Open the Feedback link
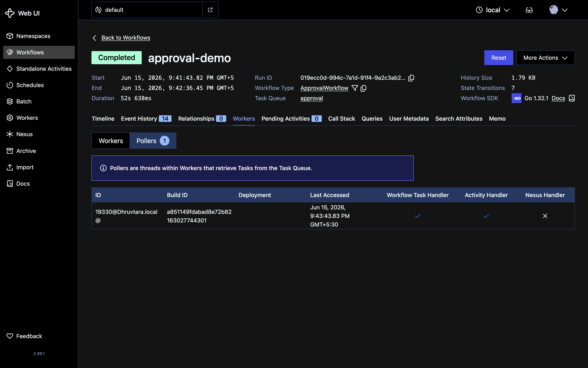The width and height of the screenshot is (588, 368). pos(39,336)
